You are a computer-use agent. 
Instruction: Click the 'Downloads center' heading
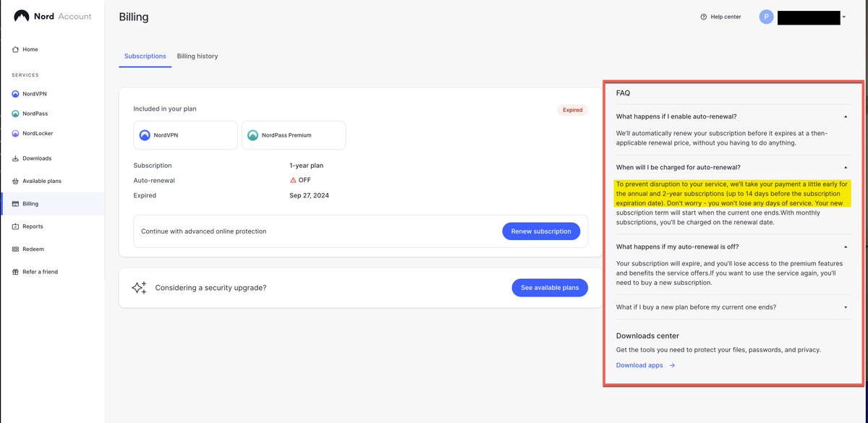pyautogui.click(x=647, y=336)
